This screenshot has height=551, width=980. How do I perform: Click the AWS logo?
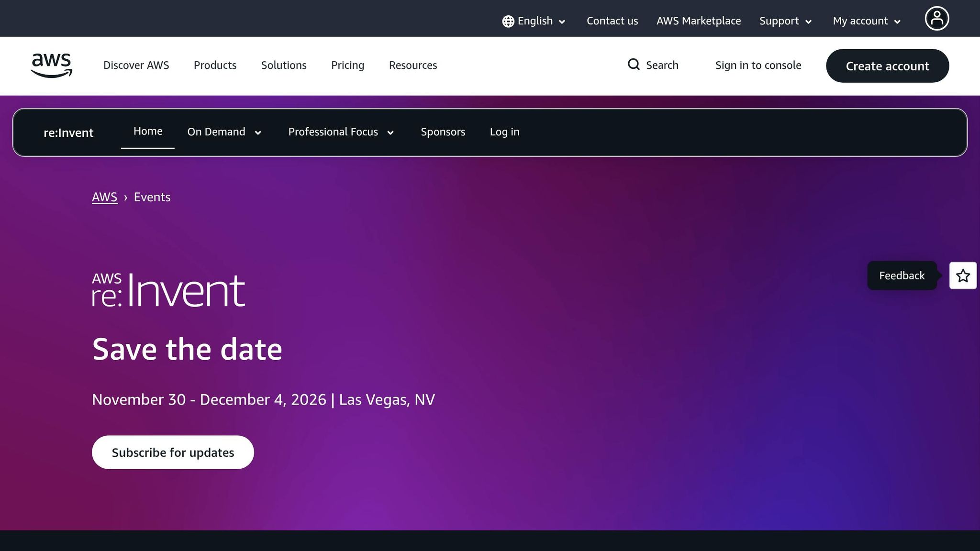51,66
